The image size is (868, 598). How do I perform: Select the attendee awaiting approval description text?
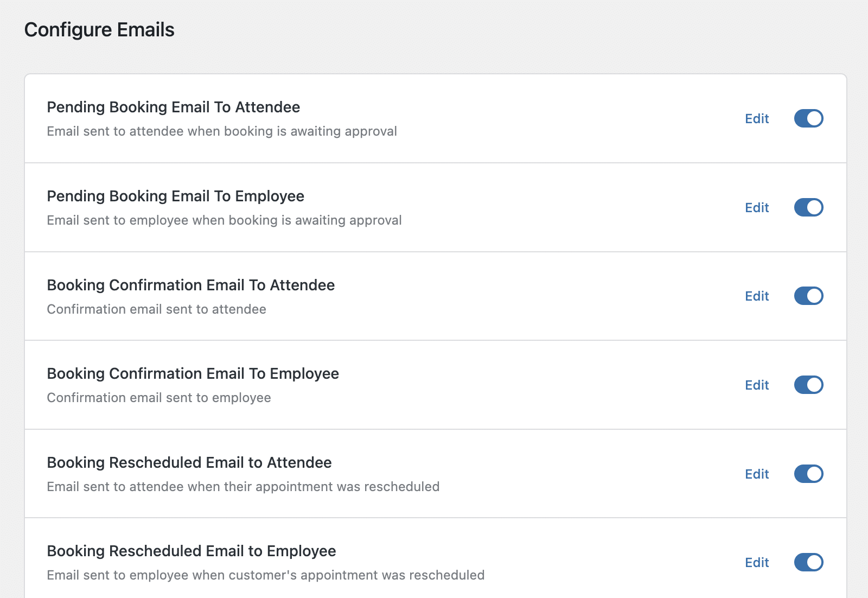(x=222, y=131)
